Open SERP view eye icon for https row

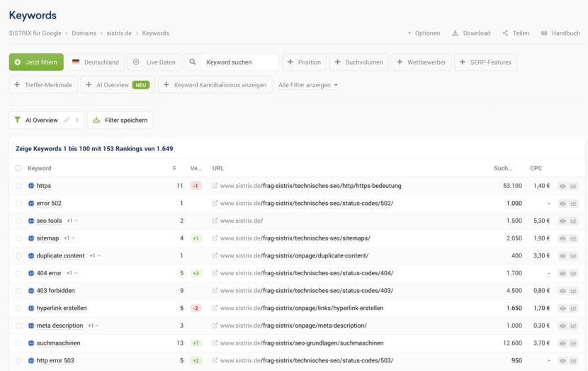tap(562, 186)
